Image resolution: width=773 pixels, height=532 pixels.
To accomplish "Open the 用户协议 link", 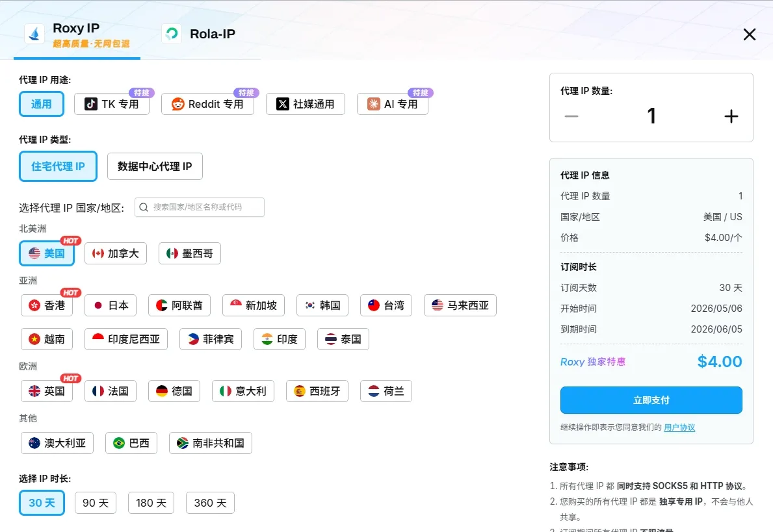I will click(679, 427).
